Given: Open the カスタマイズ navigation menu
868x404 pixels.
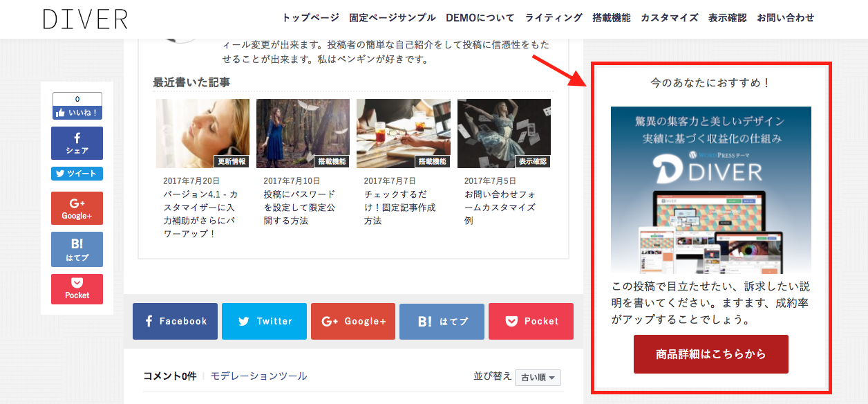Looking at the screenshot, I should [669, 18].
